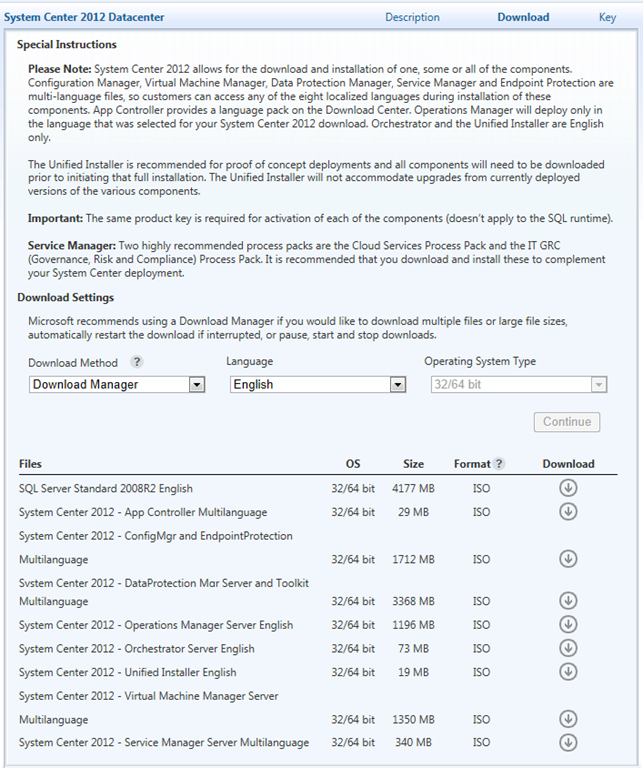Expand the Language dropdown
The height and width of the screenshot is (768, 643).
pos(398,385)
